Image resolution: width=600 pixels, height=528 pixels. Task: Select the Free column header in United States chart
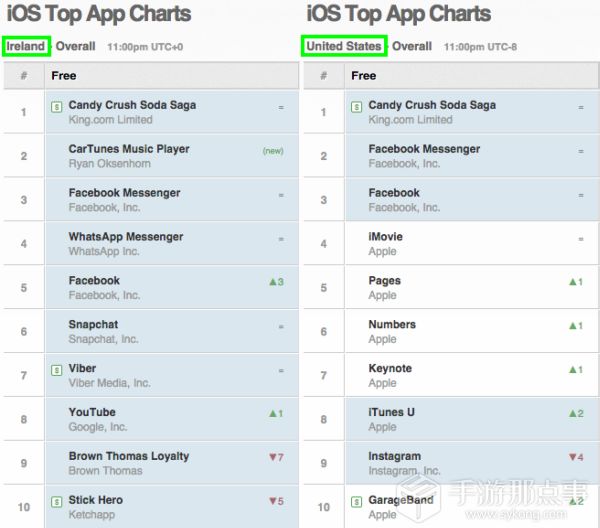point(364,76)
